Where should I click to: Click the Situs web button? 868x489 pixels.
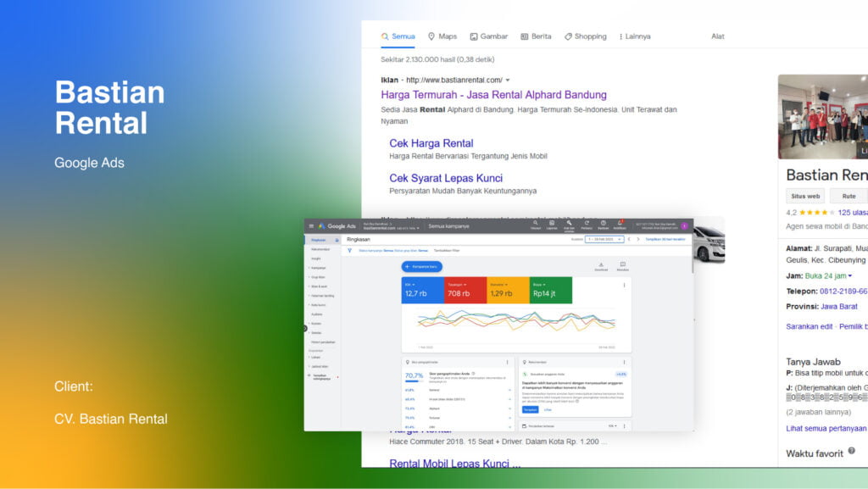pos(804,196)
